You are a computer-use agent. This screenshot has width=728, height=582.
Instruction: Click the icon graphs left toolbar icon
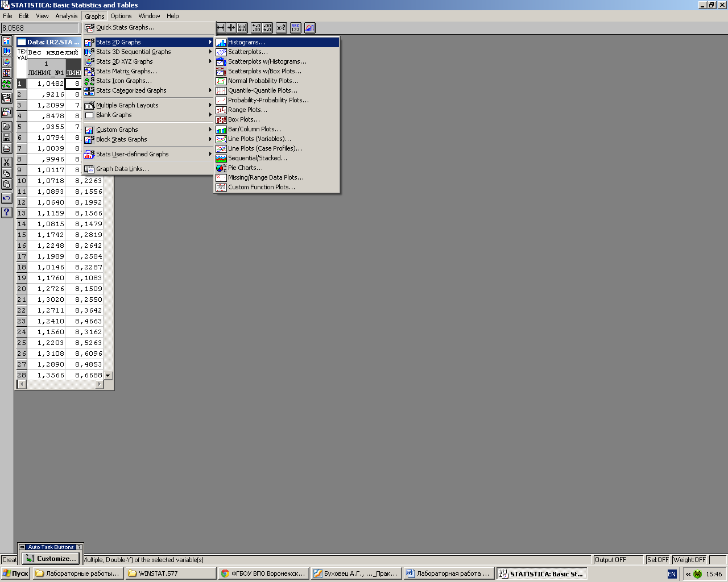(7, 84)
